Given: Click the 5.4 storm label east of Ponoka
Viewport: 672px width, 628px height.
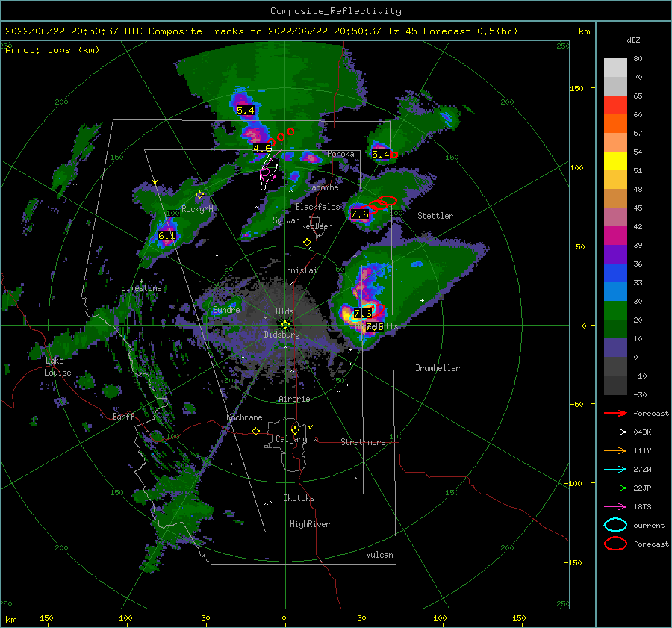Looking at the screenshot, I should [381, 155].
